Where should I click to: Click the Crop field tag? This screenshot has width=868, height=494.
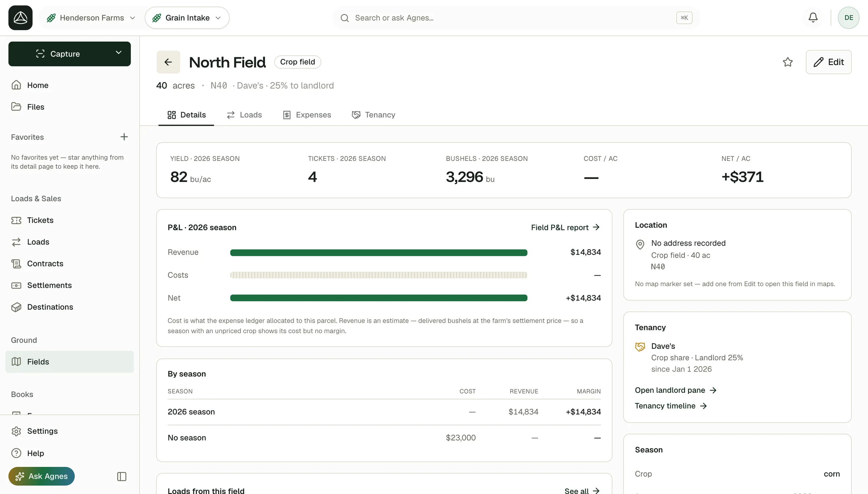pyautogui.click(x=298, y=62)
